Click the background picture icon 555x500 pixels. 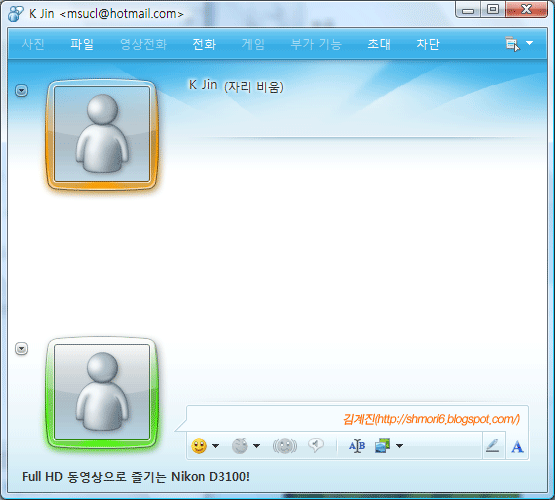click(x=382, y=446)
